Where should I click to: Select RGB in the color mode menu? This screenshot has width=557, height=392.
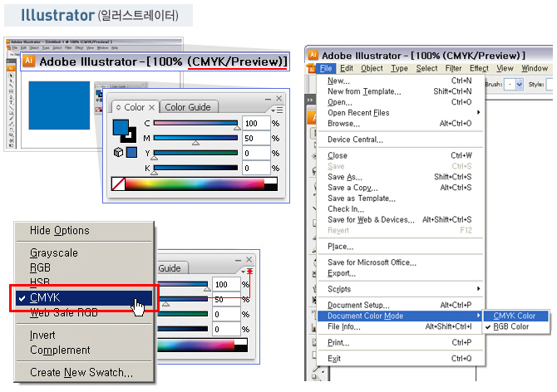(x=84, y=267)
